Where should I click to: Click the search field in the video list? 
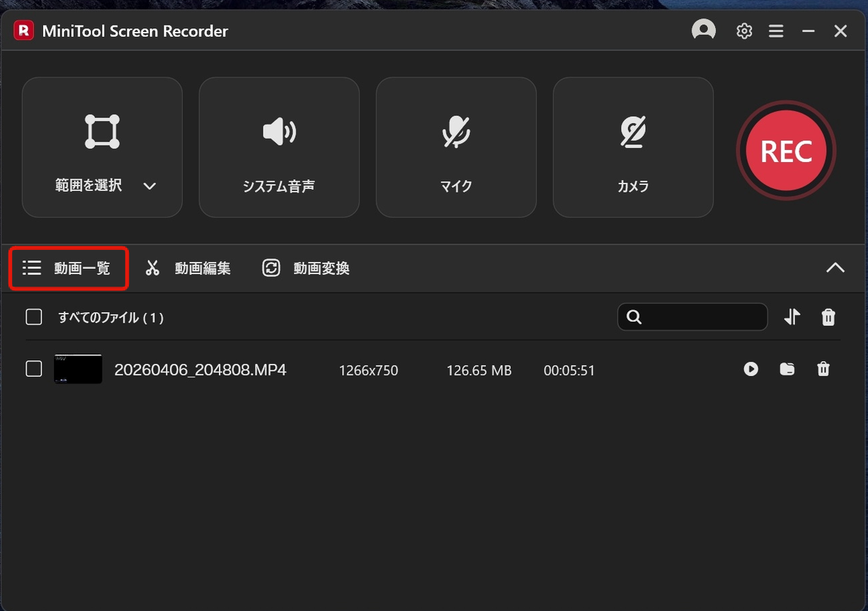click(701, 317)
